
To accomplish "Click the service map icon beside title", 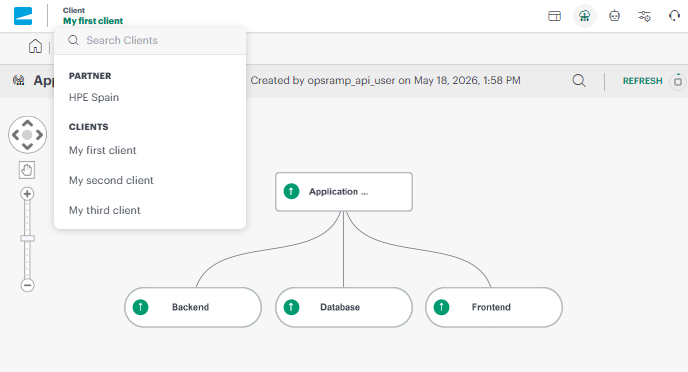I will pos(19,80).
